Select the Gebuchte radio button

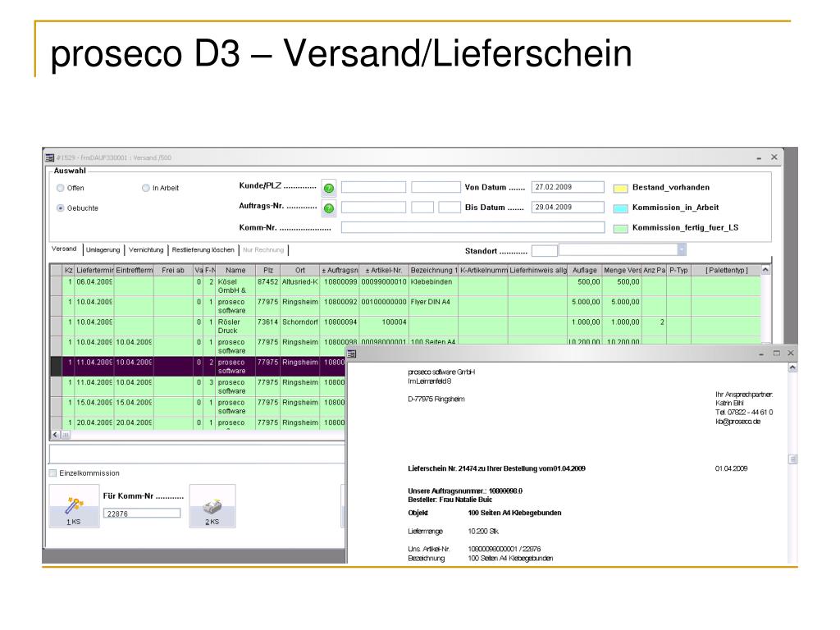tap(61, 208)
